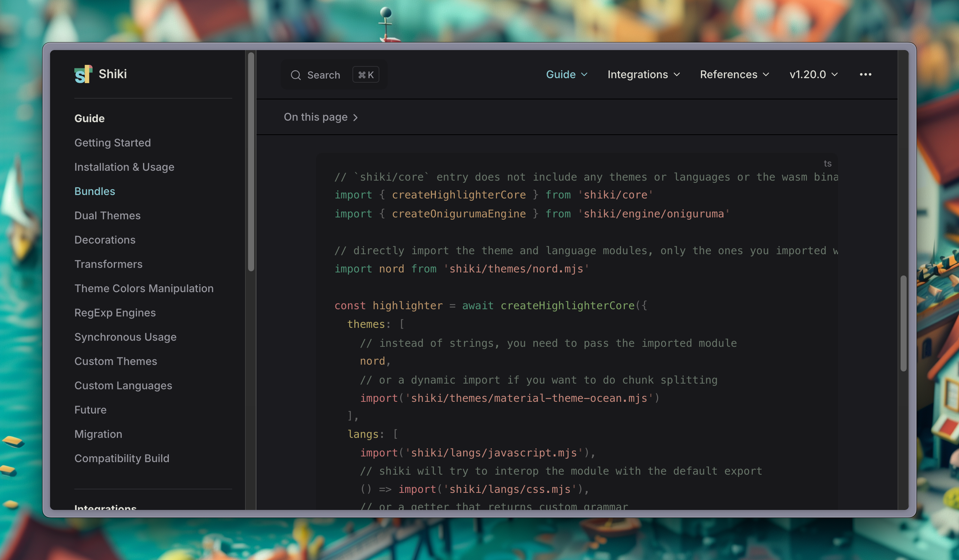Screen dimensions: 959x560
Task: Click the 'ts' language label
Action: 827,163
